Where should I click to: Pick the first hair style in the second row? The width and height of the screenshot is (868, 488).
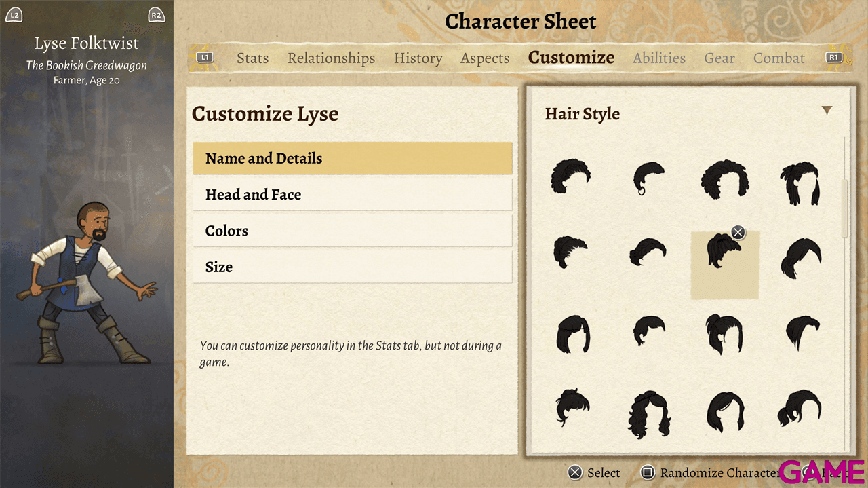click(x=569, y=252)
